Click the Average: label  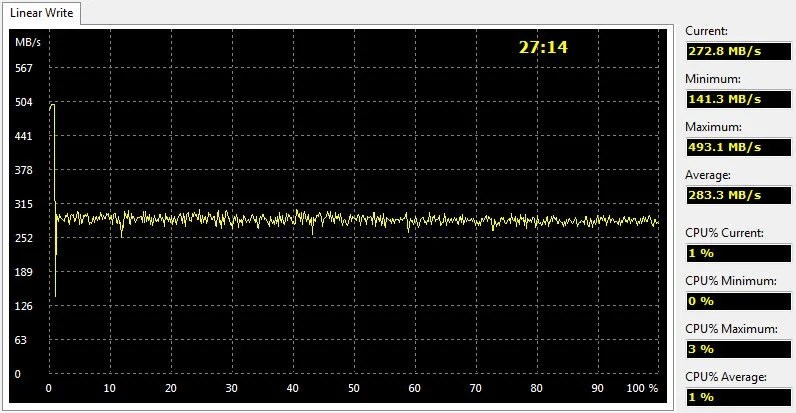(708, 175)
